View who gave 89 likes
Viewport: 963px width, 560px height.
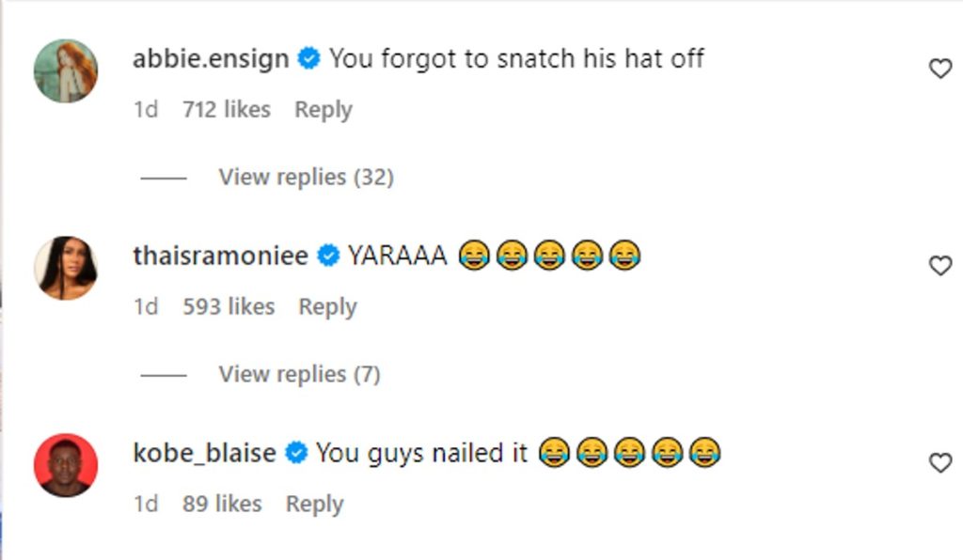point(222,505)
